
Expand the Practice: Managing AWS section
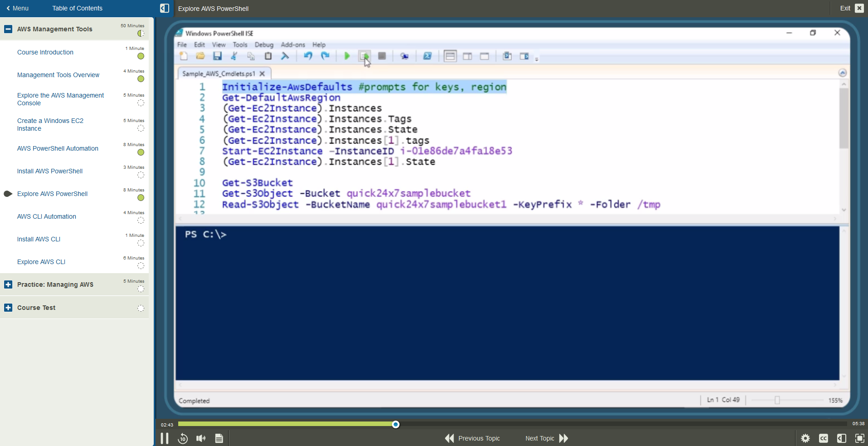(x=8, y=284)
